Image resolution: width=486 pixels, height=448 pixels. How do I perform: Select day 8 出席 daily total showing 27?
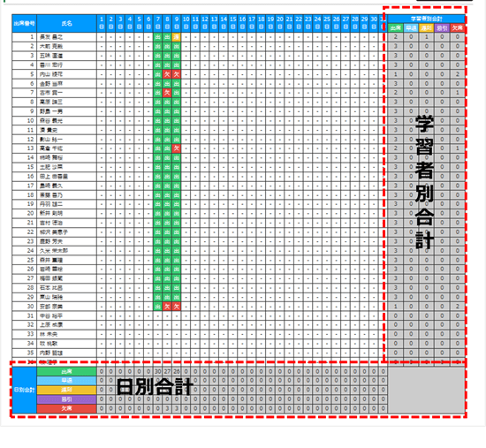click(x=167, y=371)
